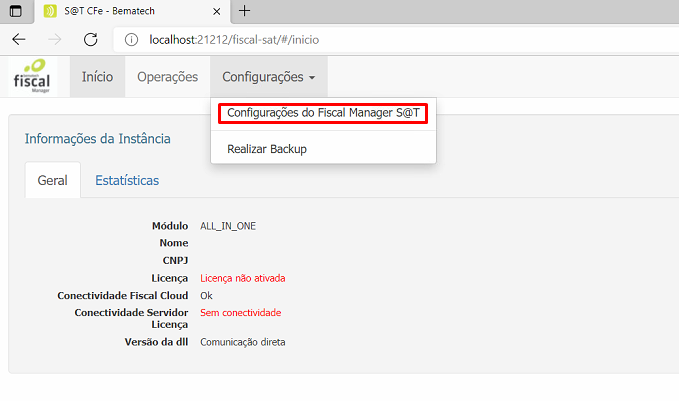Switch to the Estatísticas tab

pos(127,180)
